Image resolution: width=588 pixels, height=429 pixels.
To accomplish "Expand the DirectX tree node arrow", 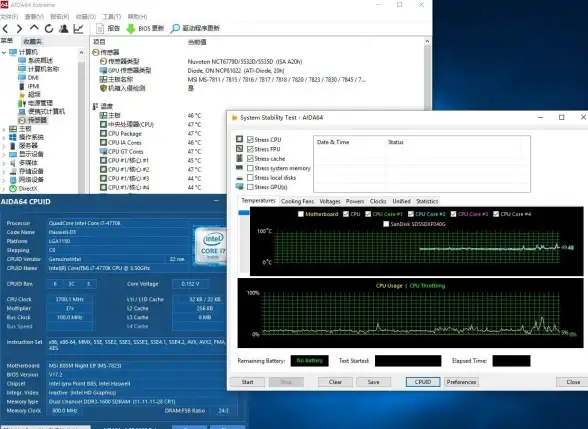I will (x=4, y=188).
